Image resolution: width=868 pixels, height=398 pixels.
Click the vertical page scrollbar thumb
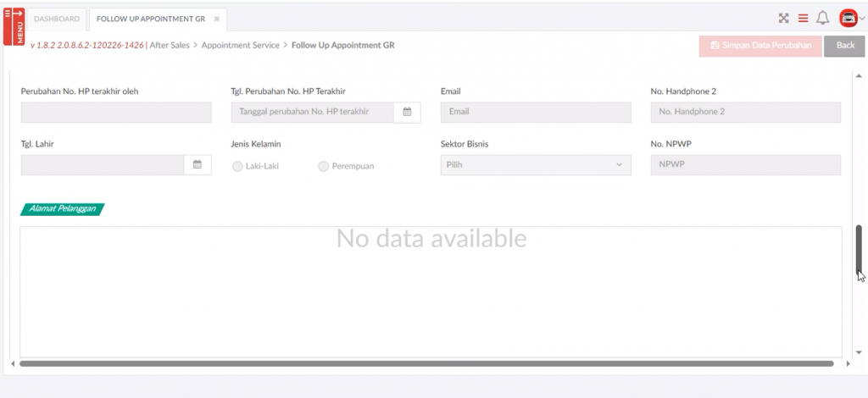pyautogui.click(x=859, y=250)
